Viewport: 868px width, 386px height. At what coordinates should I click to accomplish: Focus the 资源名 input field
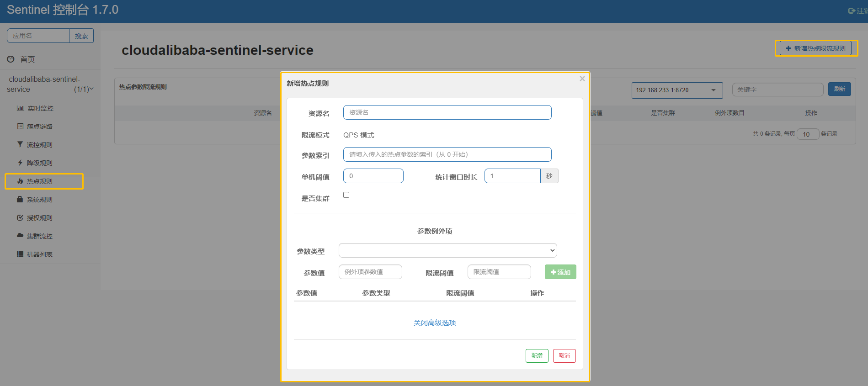pos(447,112)
